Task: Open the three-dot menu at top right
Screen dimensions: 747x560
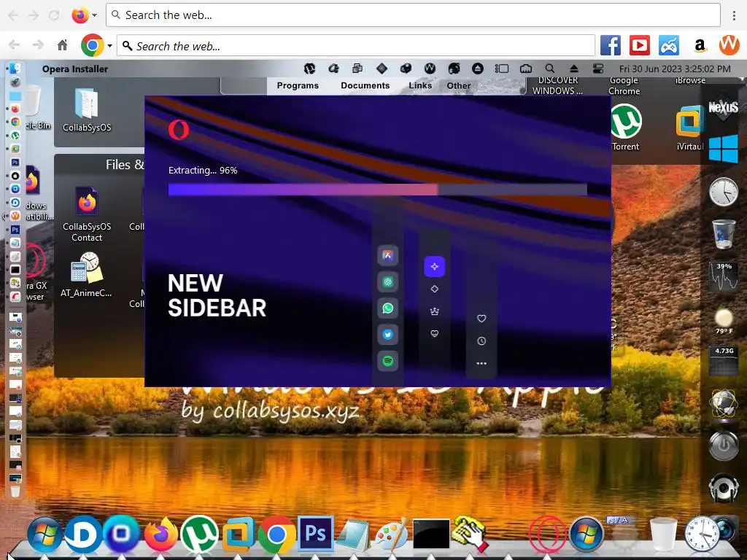Action: (734, 15)
